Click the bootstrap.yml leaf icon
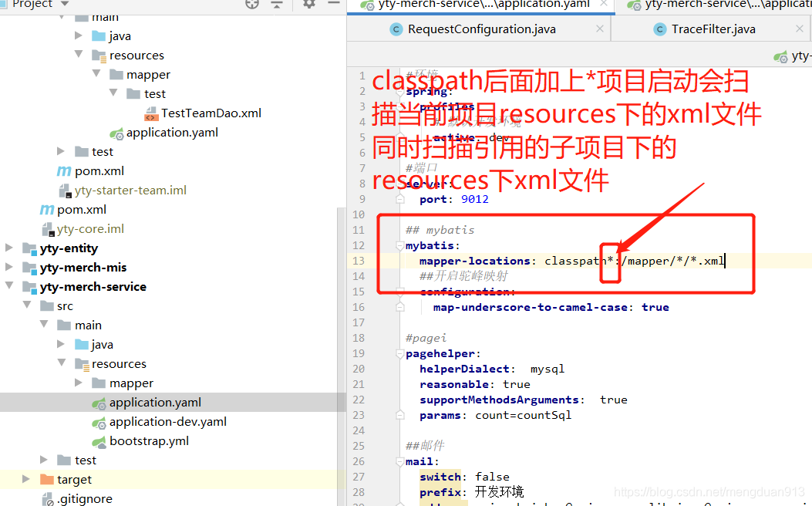This screenshot has height=506, width=812. click(99, 442)
